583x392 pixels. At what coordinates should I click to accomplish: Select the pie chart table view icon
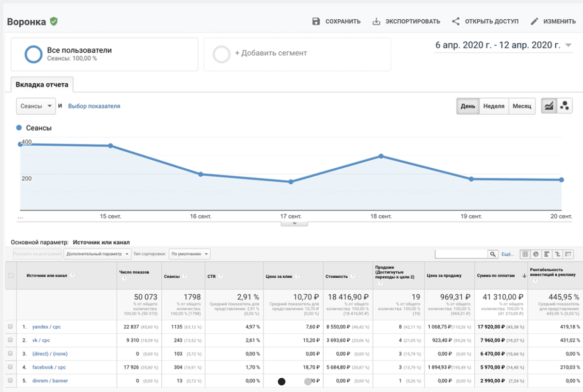click(536, 254)
